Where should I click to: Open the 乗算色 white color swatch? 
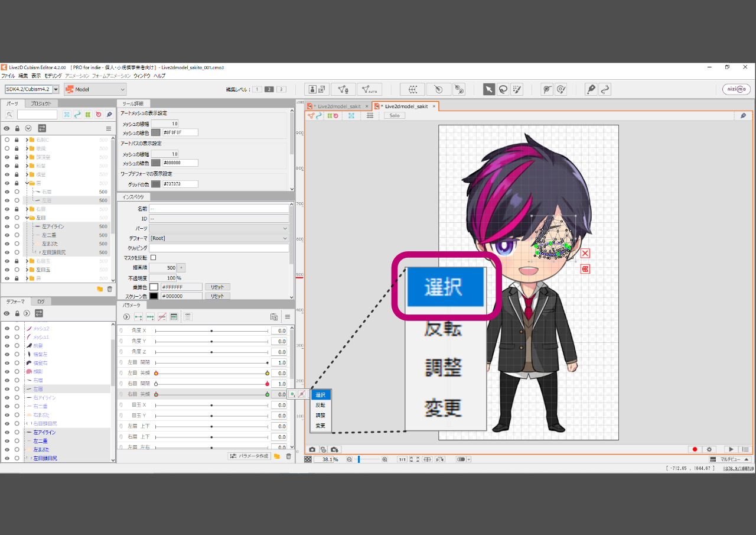(154, 287)
